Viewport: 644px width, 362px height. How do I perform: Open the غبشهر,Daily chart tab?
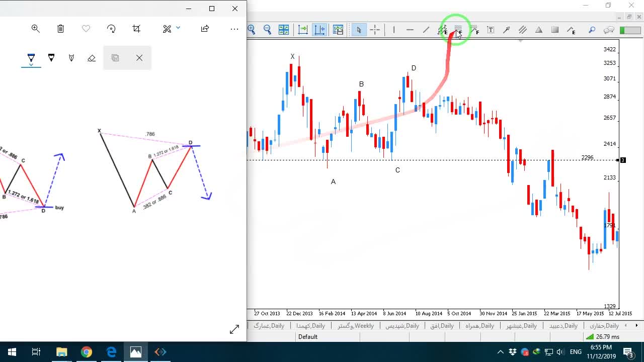tap(521, 326)
